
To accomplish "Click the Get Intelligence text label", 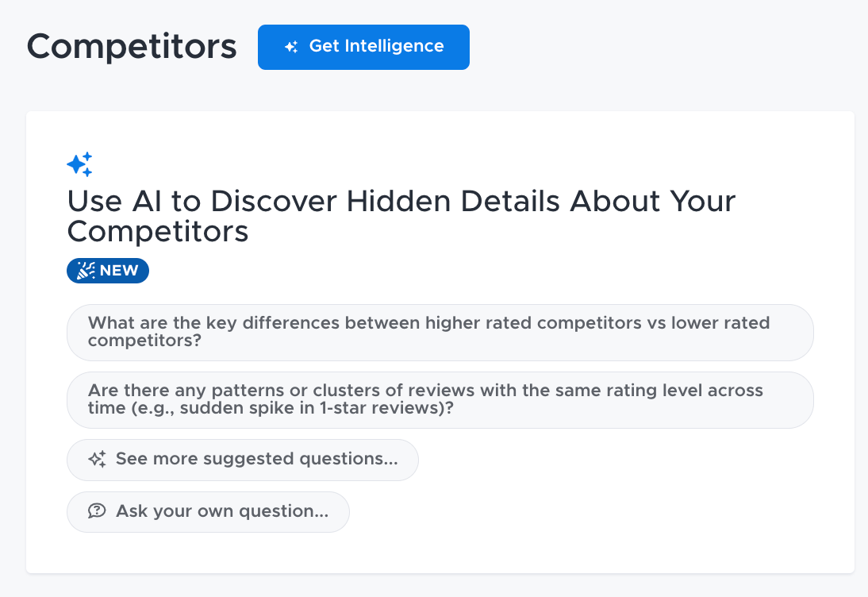I will click(x=376, y=46).
